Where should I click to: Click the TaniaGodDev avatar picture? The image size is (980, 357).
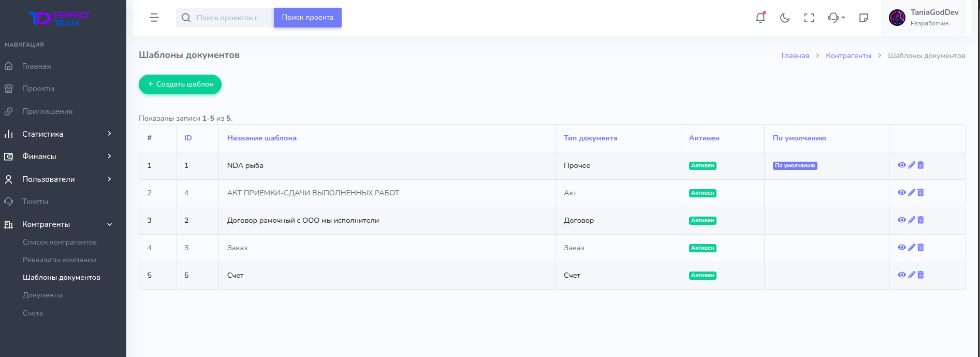pos(897,18)
